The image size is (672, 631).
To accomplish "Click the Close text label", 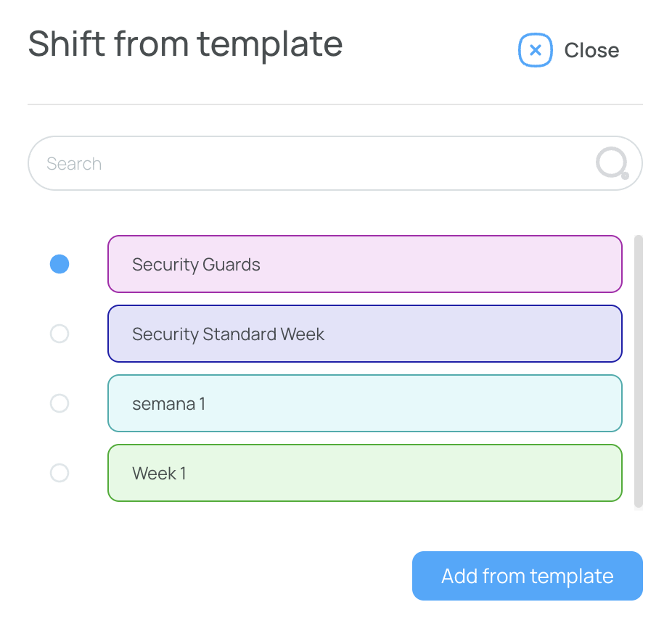I will pyautogui.click(x=591, y=51).
